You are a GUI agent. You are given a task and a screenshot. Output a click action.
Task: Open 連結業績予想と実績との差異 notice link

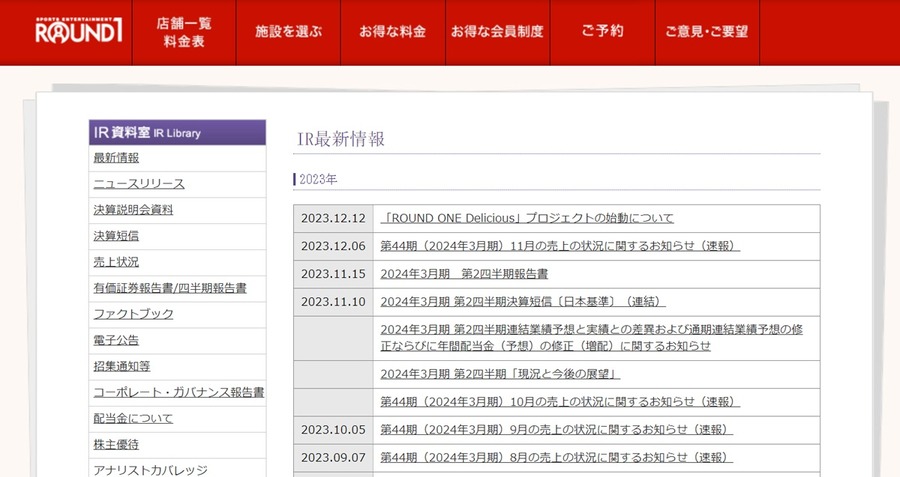591,338
